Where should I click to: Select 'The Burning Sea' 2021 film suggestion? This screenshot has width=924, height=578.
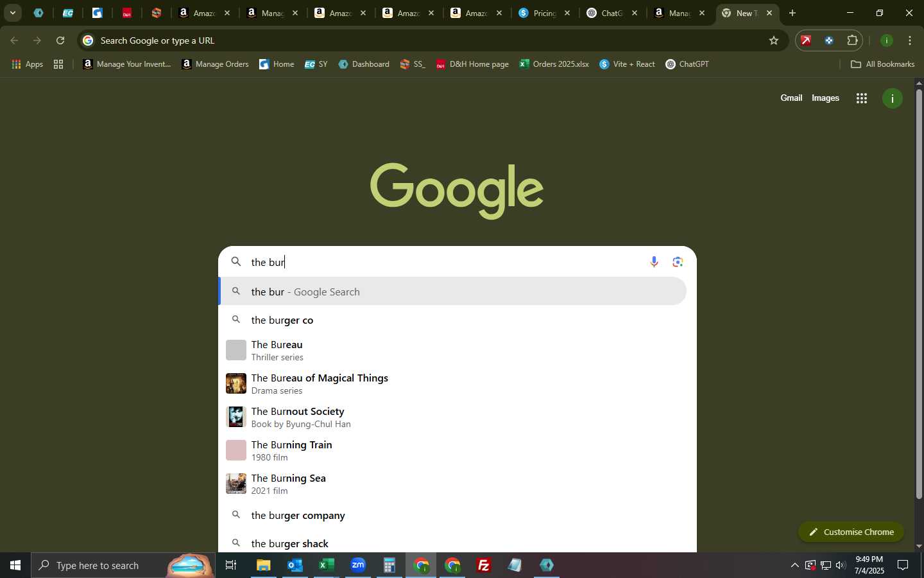pyautogui.click(x=452, y=484)
